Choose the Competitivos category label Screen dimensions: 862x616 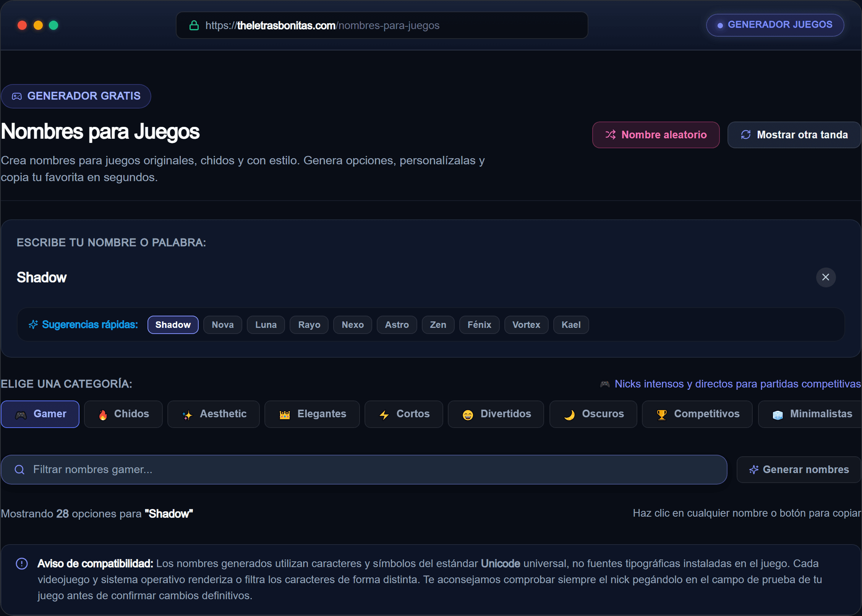click(706, 414)
